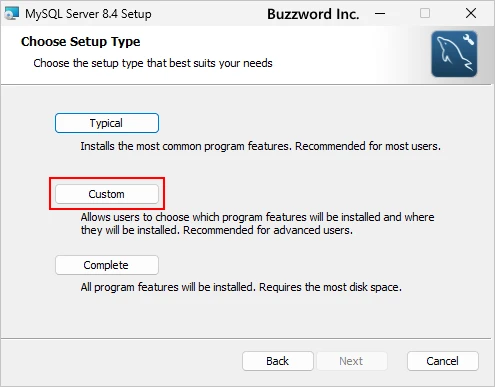This screenshot has width=495, height=387.
Task: Select the Custom setup type
Action: pos(107,194)
